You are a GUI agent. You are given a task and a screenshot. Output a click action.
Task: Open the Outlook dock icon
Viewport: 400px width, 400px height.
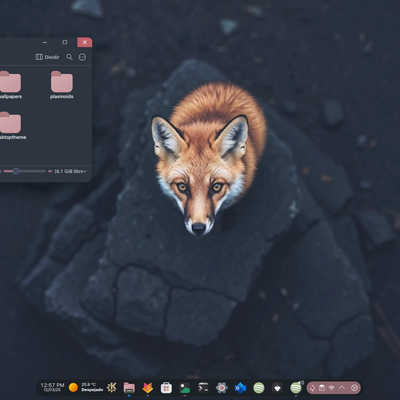pos(240,388)
